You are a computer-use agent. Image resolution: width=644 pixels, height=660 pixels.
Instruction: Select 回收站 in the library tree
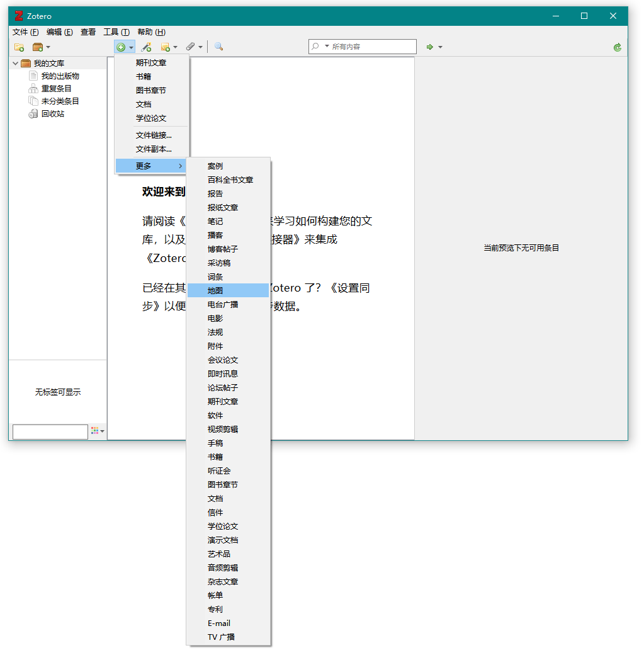53,114
